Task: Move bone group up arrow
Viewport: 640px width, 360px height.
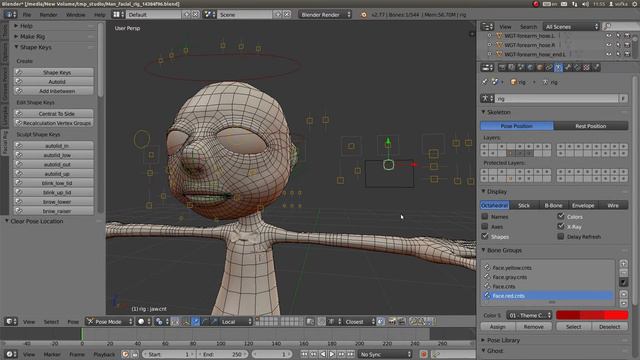Action: click(623, 294)
